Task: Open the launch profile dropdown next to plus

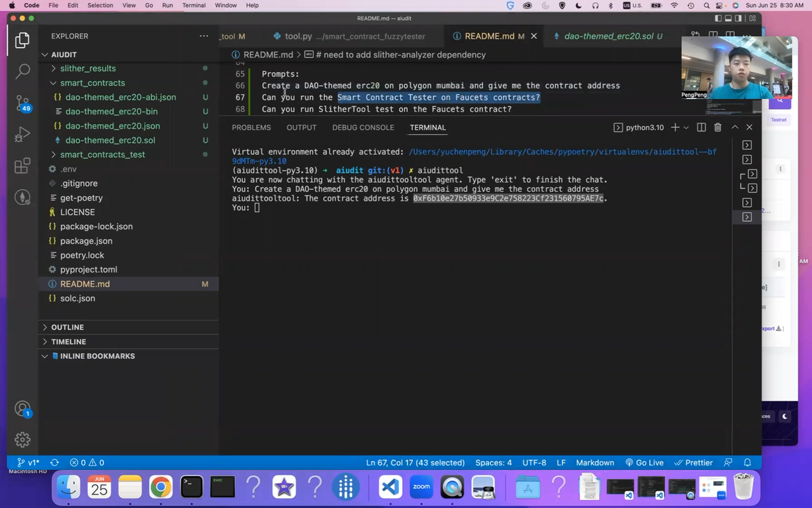Action: click(x=686, y=128)
